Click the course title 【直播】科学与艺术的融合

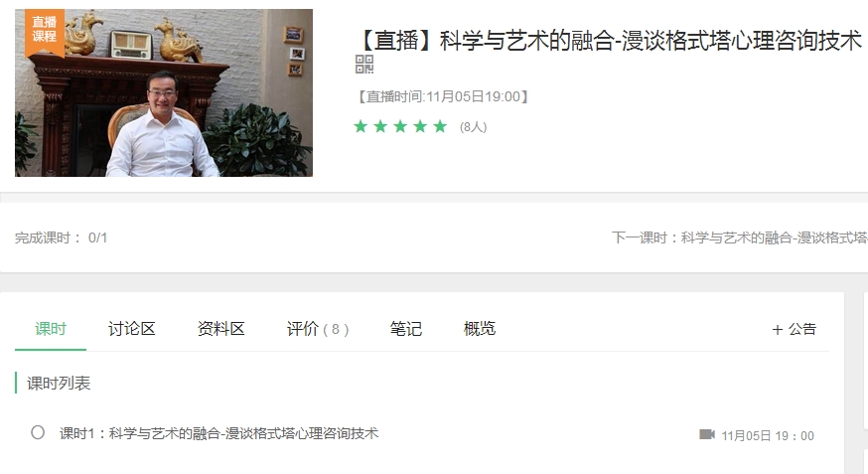pos(610,41)
